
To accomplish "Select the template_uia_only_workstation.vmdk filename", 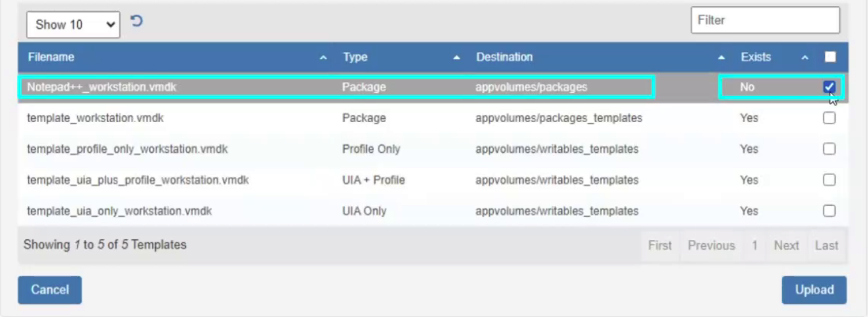I will [x=119, y=211].
